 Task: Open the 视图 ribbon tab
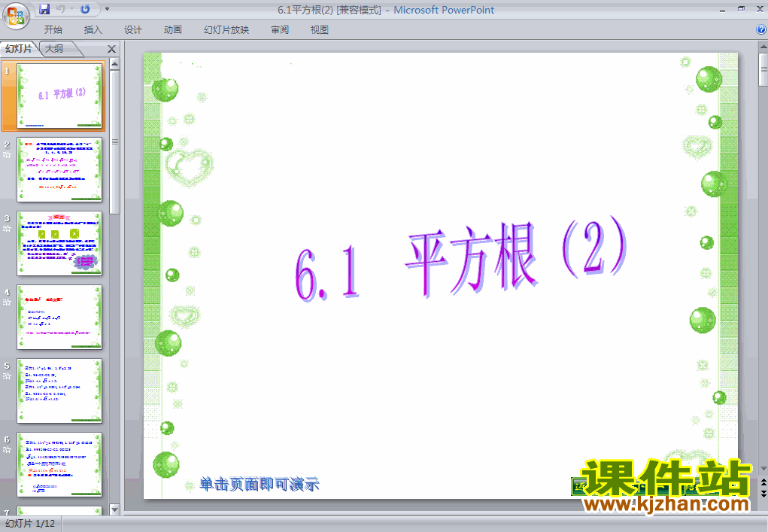[x=320, y=30]
